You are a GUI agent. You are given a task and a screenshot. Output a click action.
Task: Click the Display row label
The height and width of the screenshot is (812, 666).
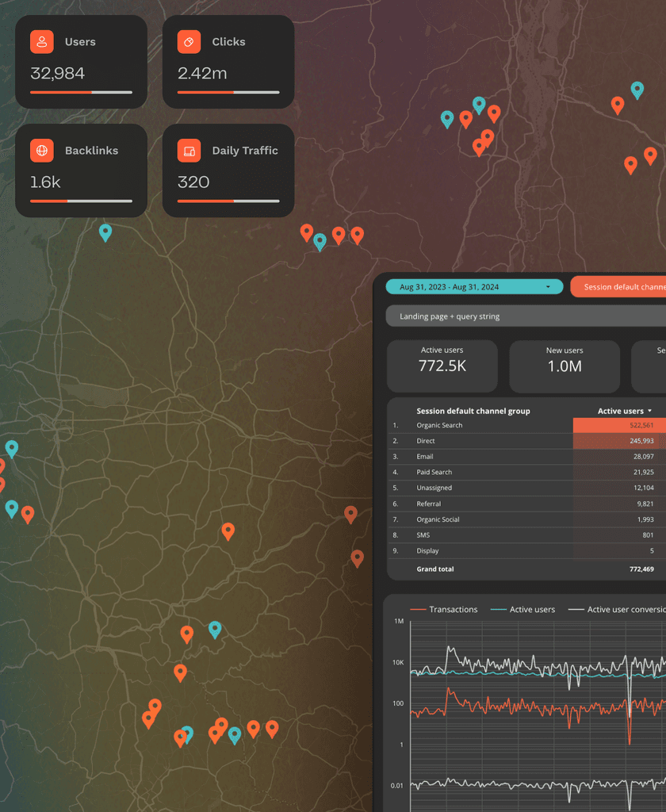tap(427, 550)
